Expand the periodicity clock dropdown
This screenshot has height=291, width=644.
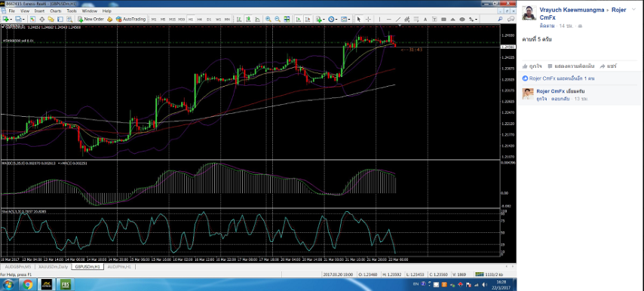(x=336, y=20)
